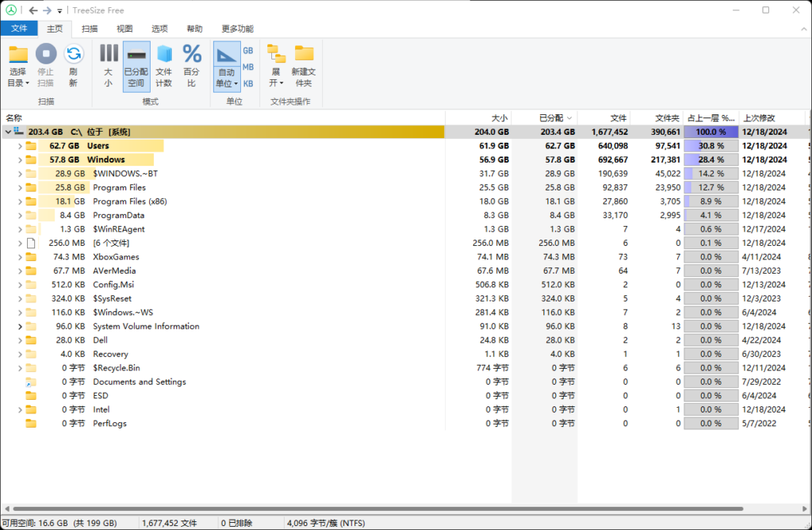Image resolution: width=812 pixels, height=530 pixels.
Task: Click the TreeSize app logo icon
Action: (x=11, y=10)
